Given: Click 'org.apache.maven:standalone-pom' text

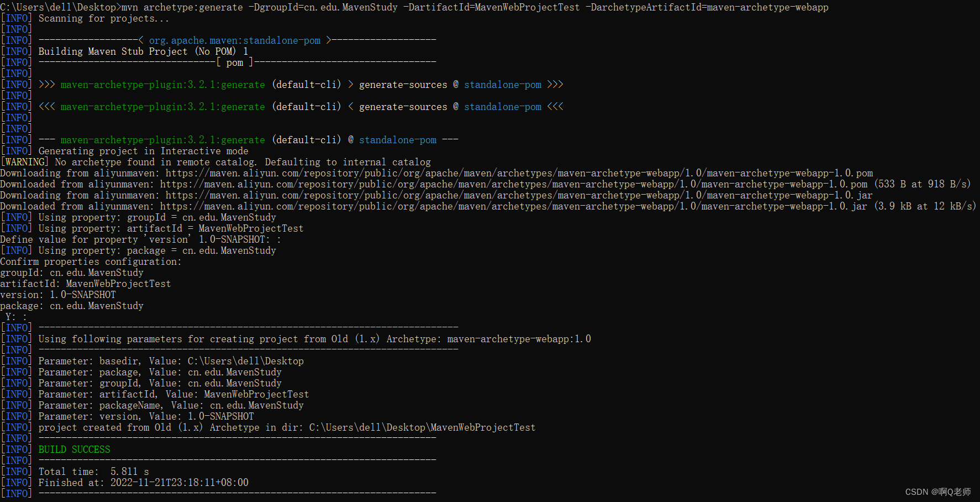Looking at the screenshot, I should coord(235,40).
